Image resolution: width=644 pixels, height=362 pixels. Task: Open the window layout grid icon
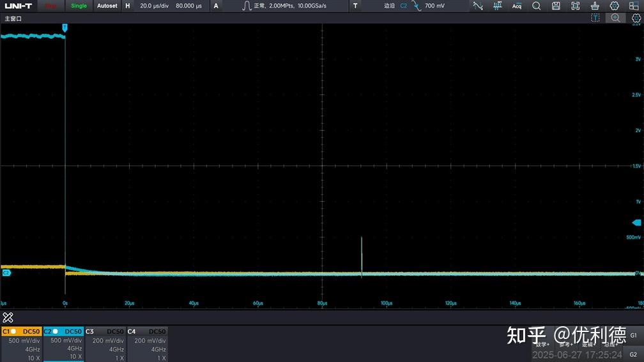[634, 6]
